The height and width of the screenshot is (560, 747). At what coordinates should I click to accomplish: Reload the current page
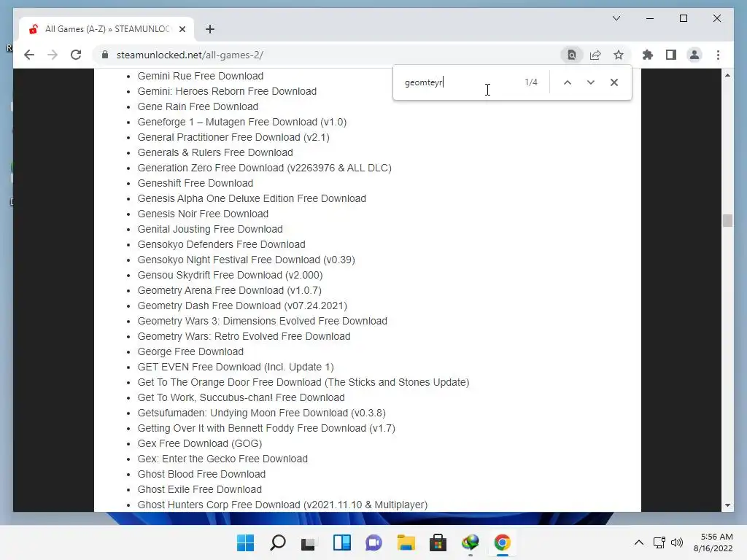[x=76, y=55]
